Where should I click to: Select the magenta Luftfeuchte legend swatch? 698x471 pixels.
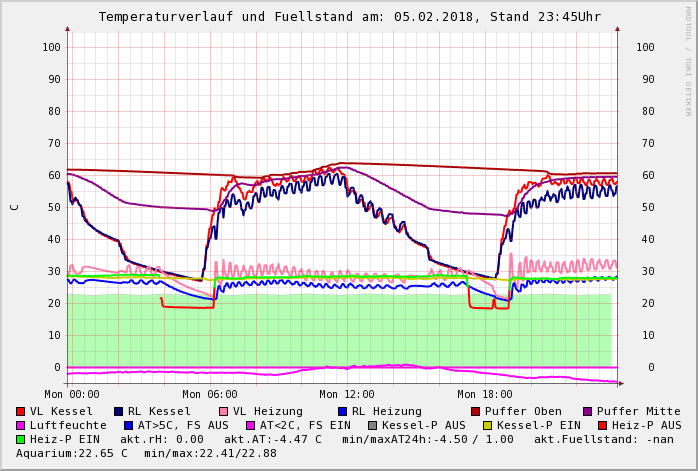(21, 425)
